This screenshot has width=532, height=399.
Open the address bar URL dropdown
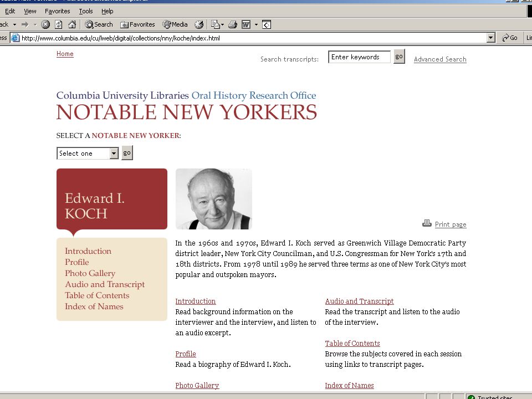(490, 38)
